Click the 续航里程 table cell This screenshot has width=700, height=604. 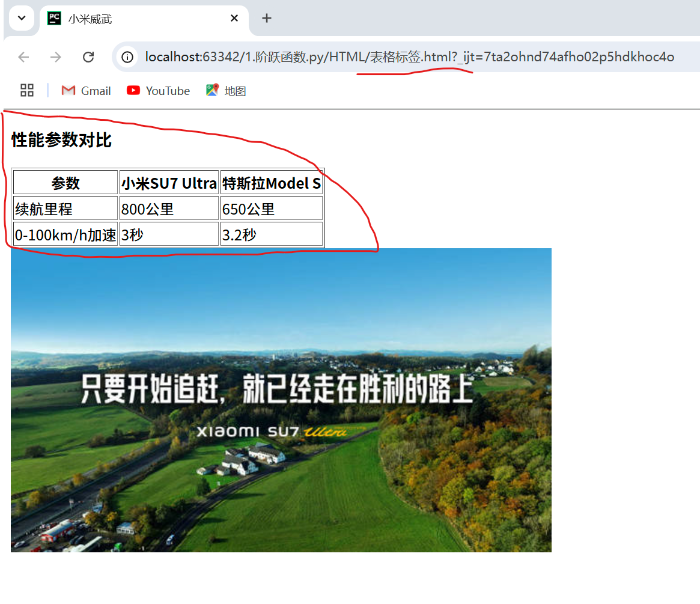[x=65, y=209]
